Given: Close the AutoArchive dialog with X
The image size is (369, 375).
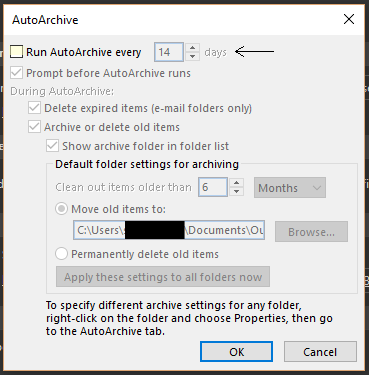Looking at the screenshot, I should 349,19.
